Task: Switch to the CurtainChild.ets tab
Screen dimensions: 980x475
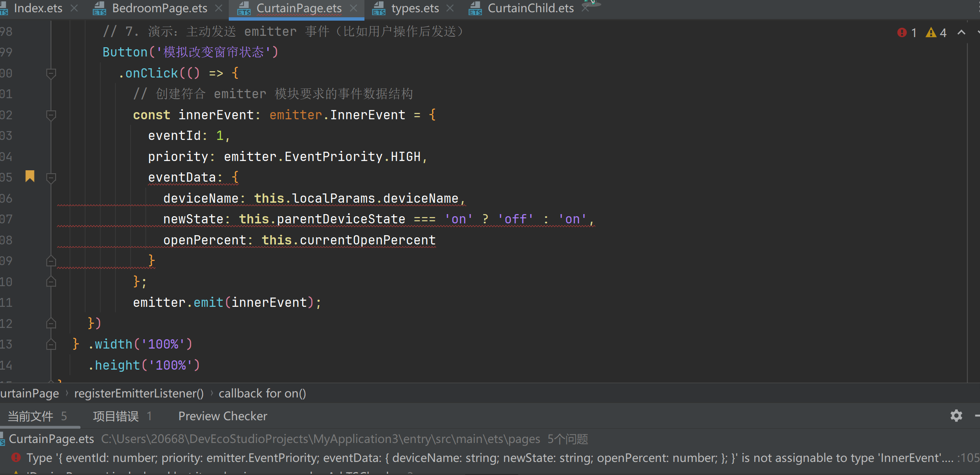Action: click(530, 8)
